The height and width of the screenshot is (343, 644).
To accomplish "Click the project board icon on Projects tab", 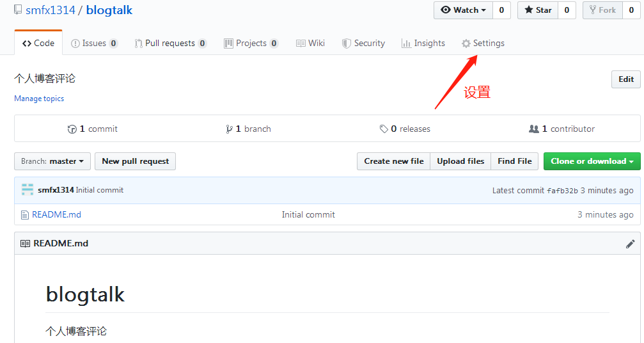I will point(228,43).
